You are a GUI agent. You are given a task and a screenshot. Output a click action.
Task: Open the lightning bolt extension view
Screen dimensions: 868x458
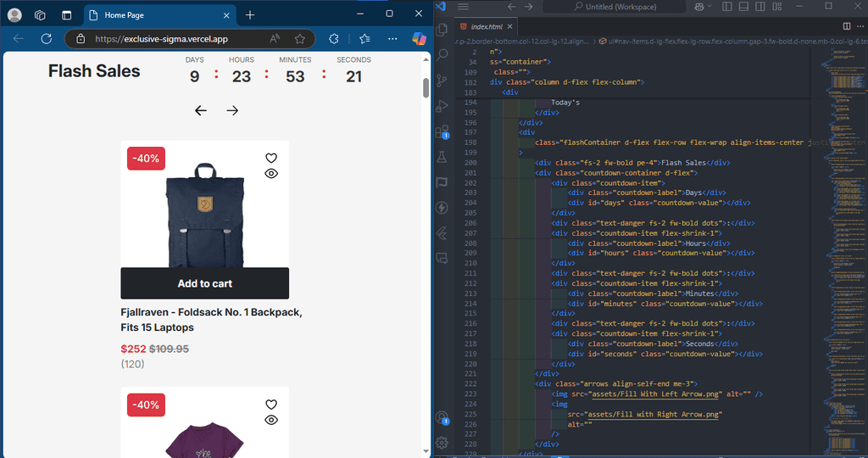[442, 208]
